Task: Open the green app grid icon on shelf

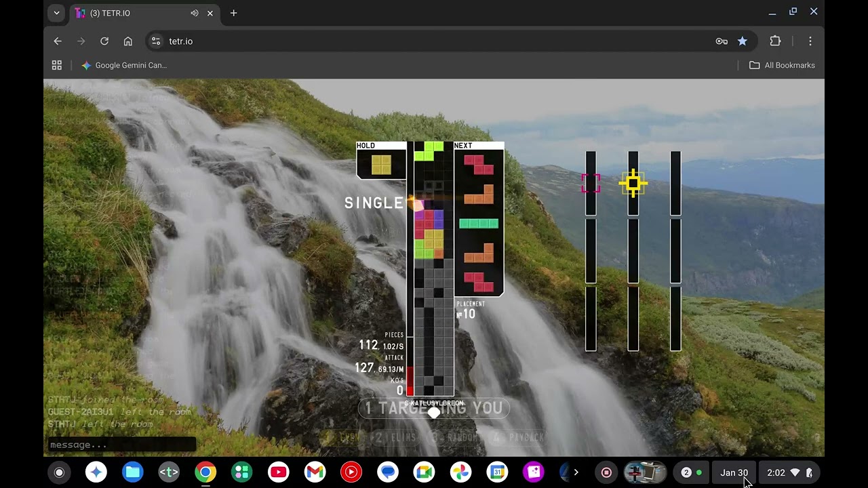Action: (242, 472)
